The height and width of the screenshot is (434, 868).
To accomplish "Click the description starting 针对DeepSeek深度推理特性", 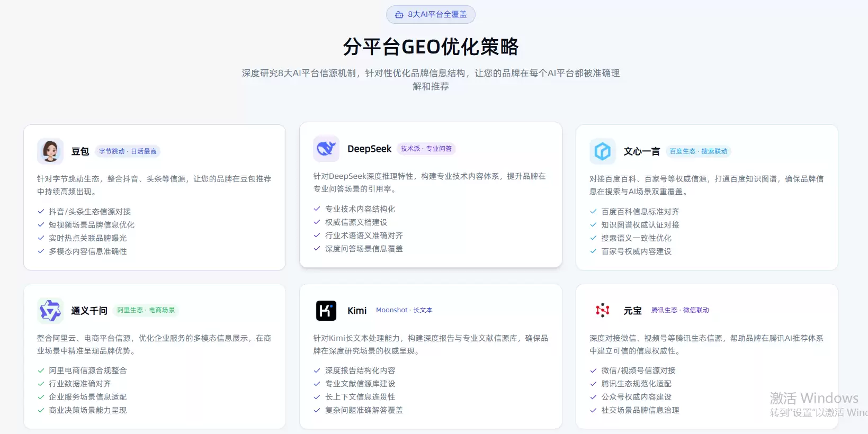I will pyautogui.click(x=429, y=183).
